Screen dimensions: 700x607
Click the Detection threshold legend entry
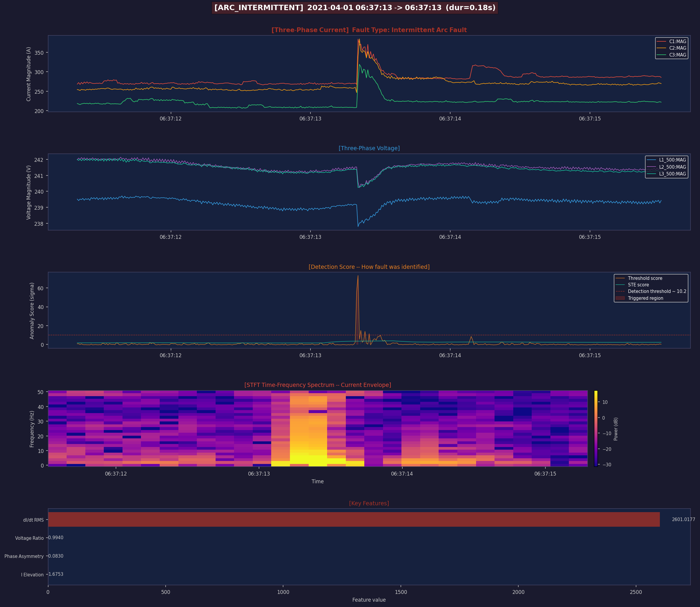[x=657, y=291]
